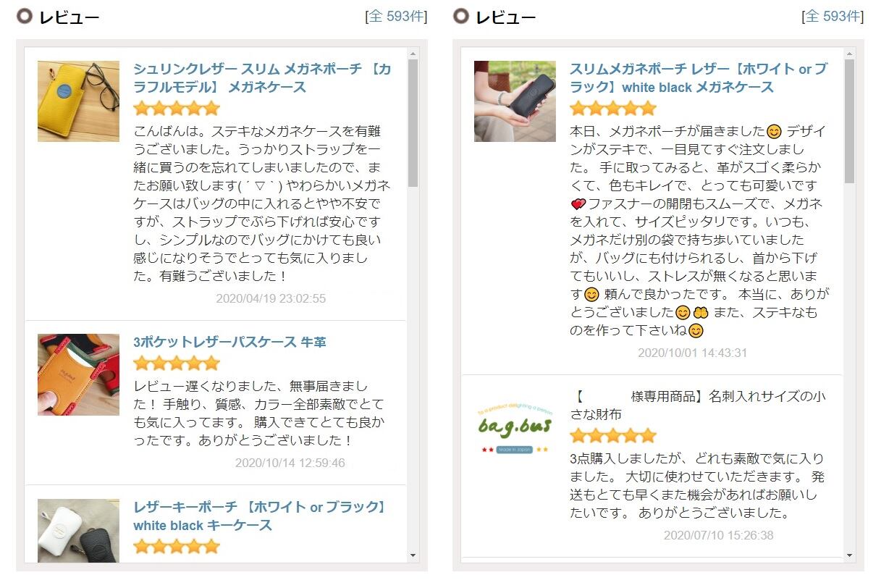Open the right panel's 全 593件 review count link
The image size is (889, 588).
[834, 17]
